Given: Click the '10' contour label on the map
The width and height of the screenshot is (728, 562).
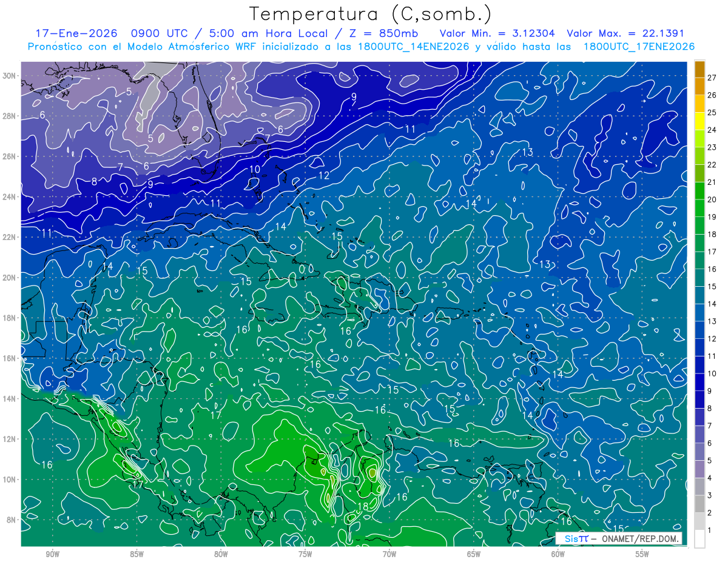Looking at the screenshot, I should coord(255,169).
